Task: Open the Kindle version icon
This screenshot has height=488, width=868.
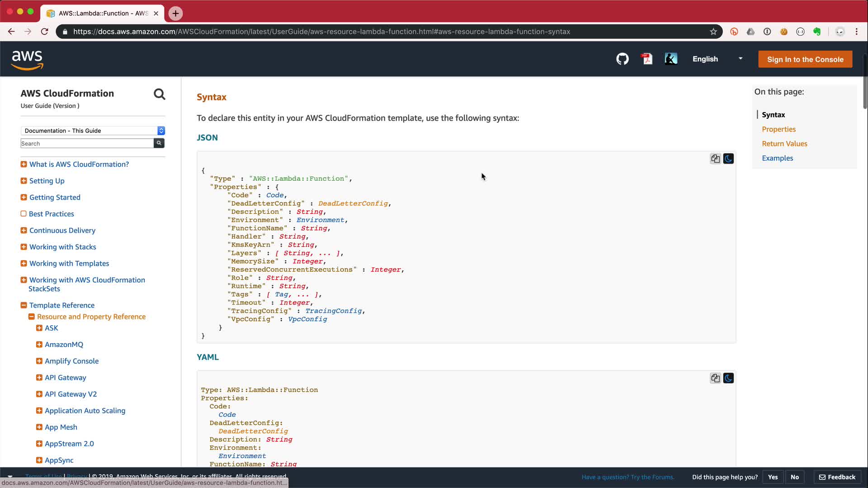Action: (x=671, y=59)
